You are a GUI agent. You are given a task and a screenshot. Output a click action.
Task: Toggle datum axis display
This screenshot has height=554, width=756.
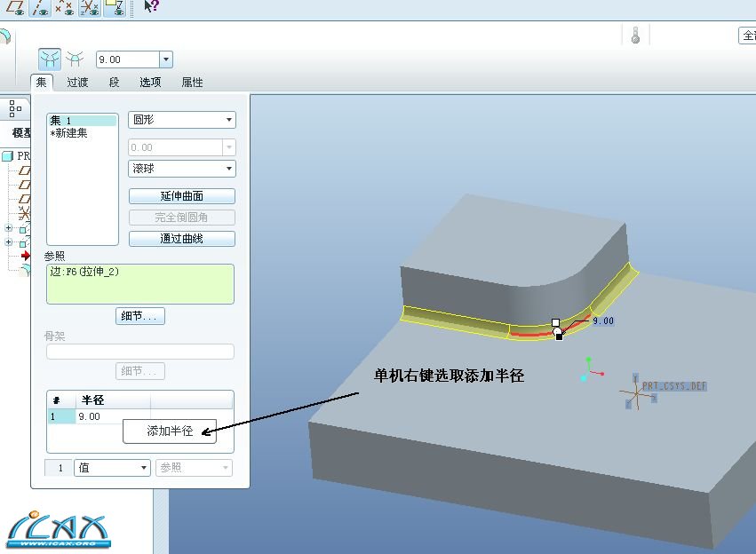click(x=40, y=8)
